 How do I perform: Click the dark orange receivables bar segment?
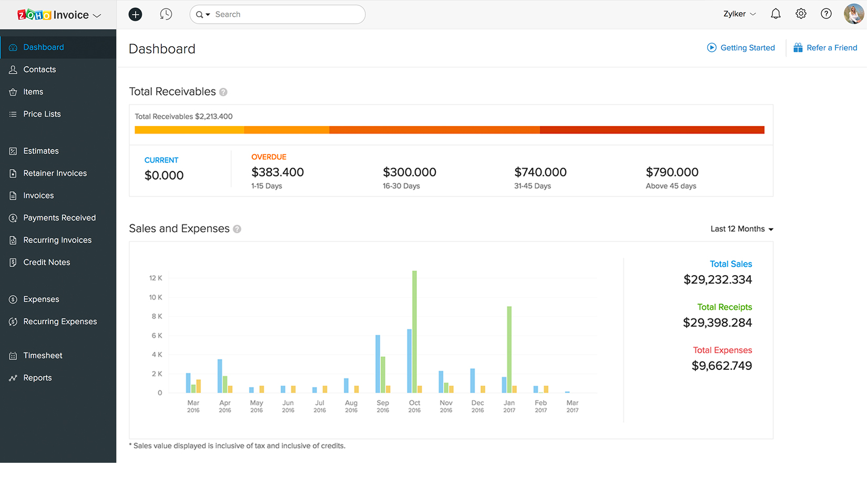434,130
